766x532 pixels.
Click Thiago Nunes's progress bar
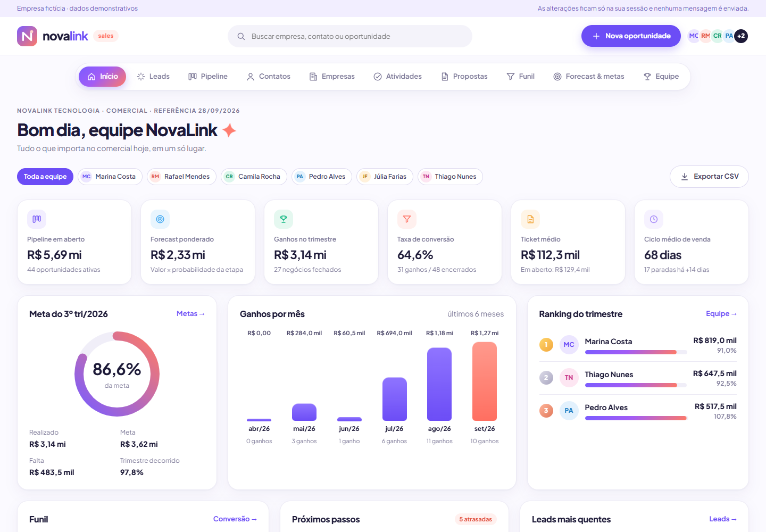[636, 385]
